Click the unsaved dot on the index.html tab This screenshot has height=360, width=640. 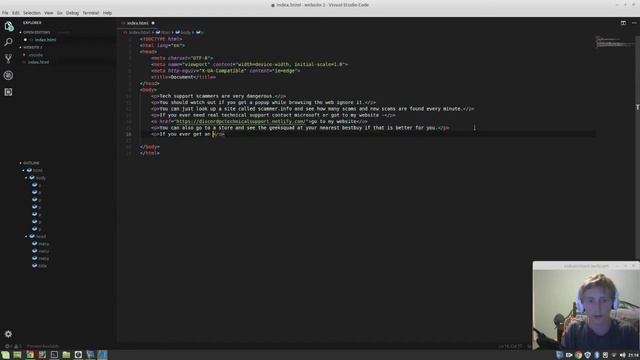153,23
